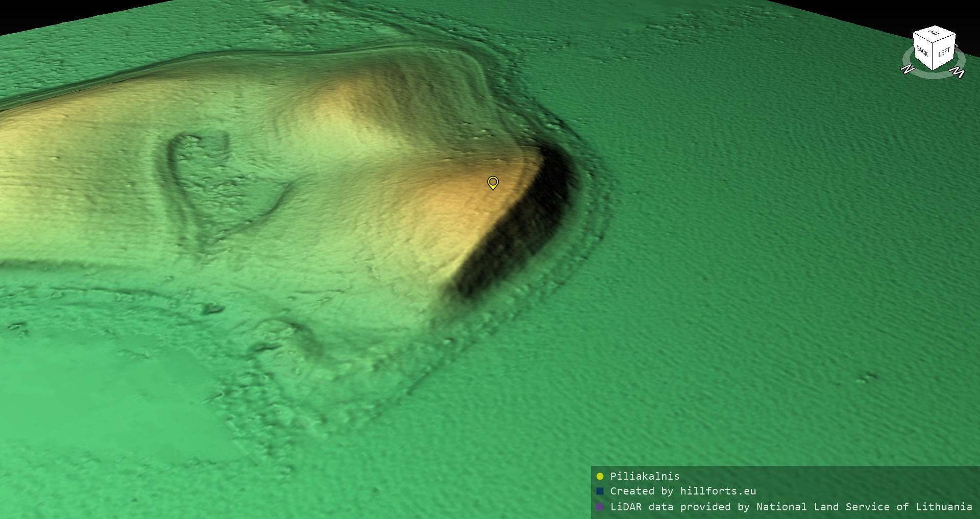Click the BACK face of the navigation cube
The height and width of the screenshot is (519, 980).
pyautogui.click(x=922, y=51)
